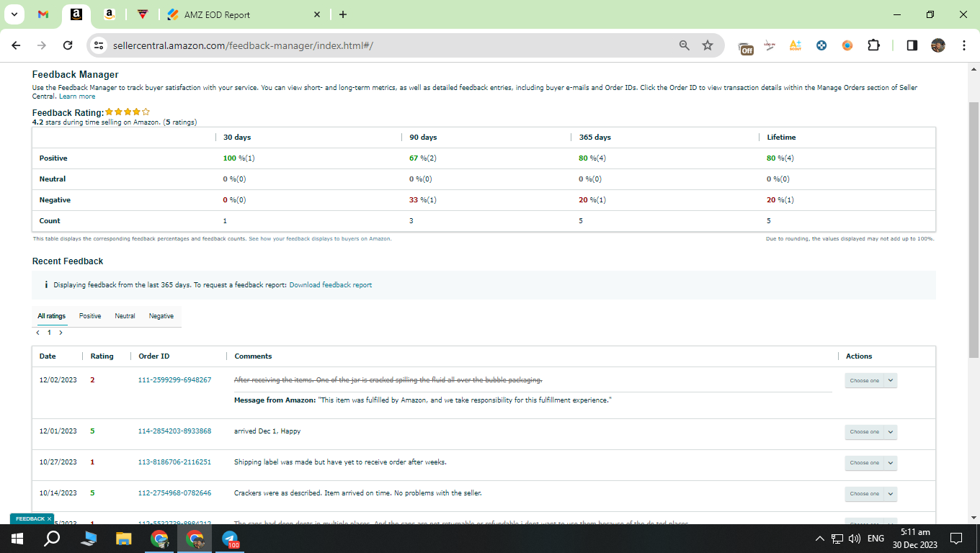This screenshot has width=980, height=553.
Task: Switch to the Gmail tab
Action: [x=43, y=14]
